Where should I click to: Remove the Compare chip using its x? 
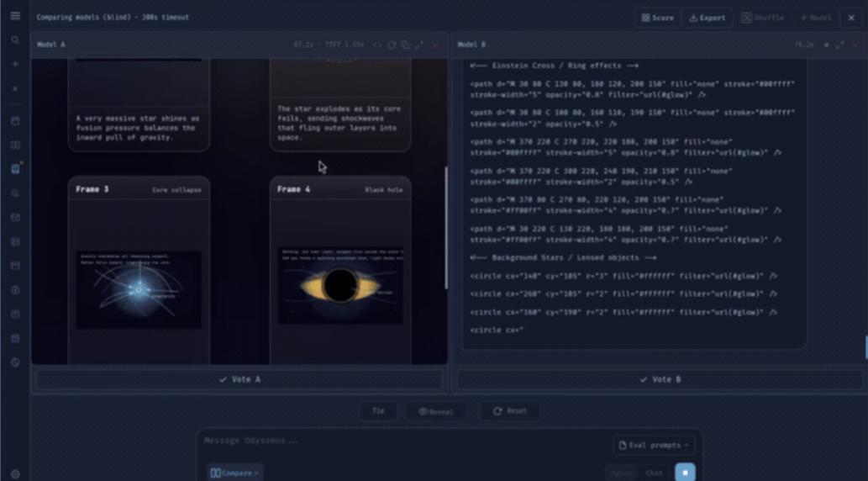click(256, 473)
